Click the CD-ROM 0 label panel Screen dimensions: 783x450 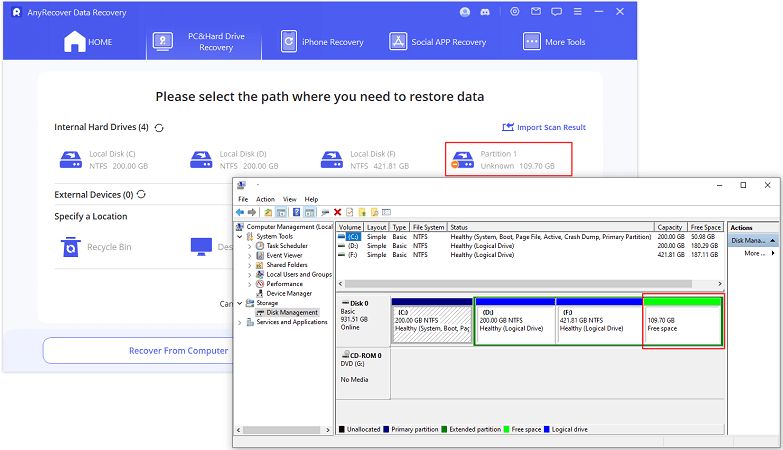pyautogui.click(x=363, y=373)
